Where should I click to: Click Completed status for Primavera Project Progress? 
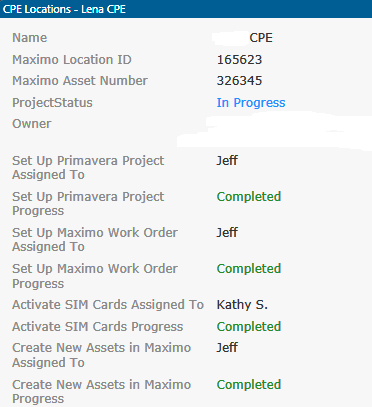tap(249, 197)
